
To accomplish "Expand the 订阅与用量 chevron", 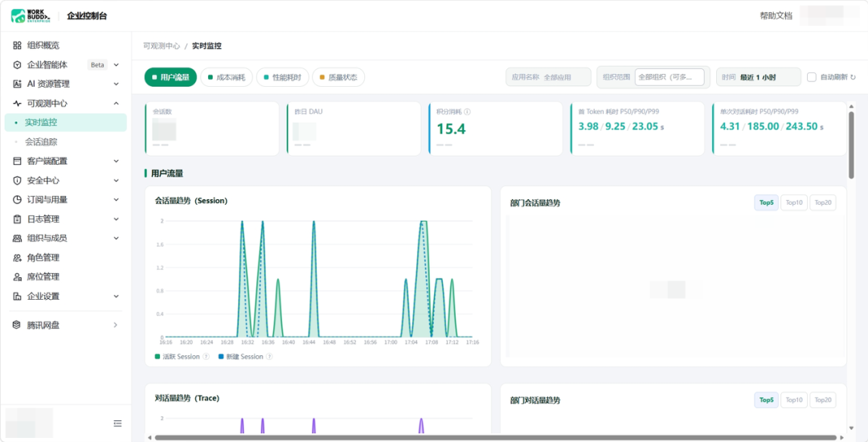I will coord(117,199).
